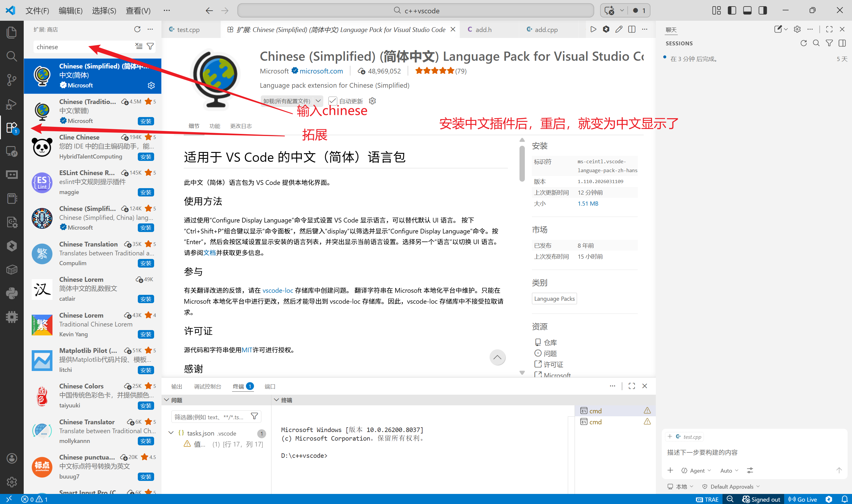Maximize the chat panel view

tap(829, 29)
